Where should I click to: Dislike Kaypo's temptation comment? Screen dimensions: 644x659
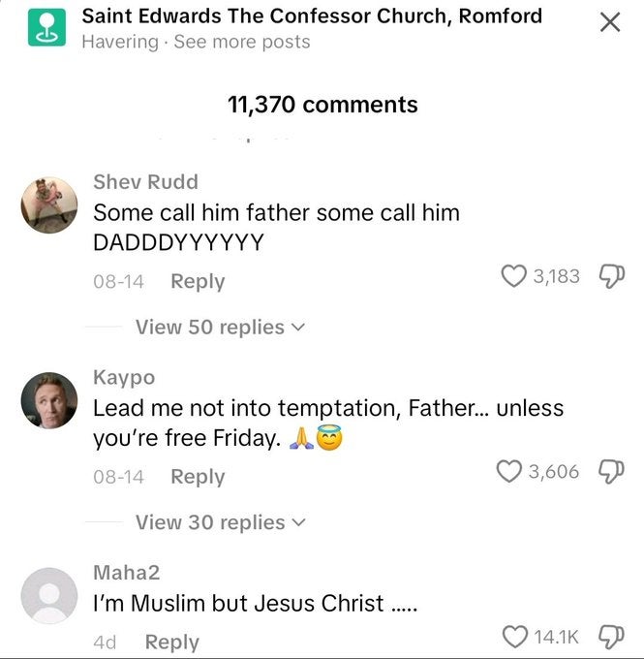(x=605, y=472)
